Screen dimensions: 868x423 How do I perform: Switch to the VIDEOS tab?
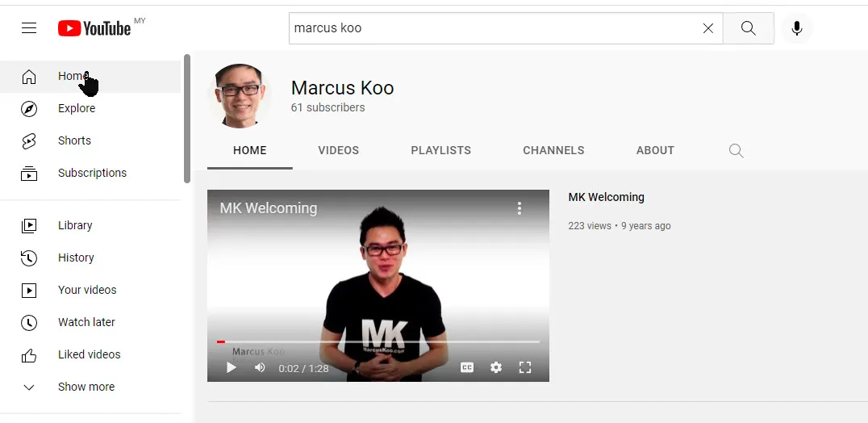339,151
